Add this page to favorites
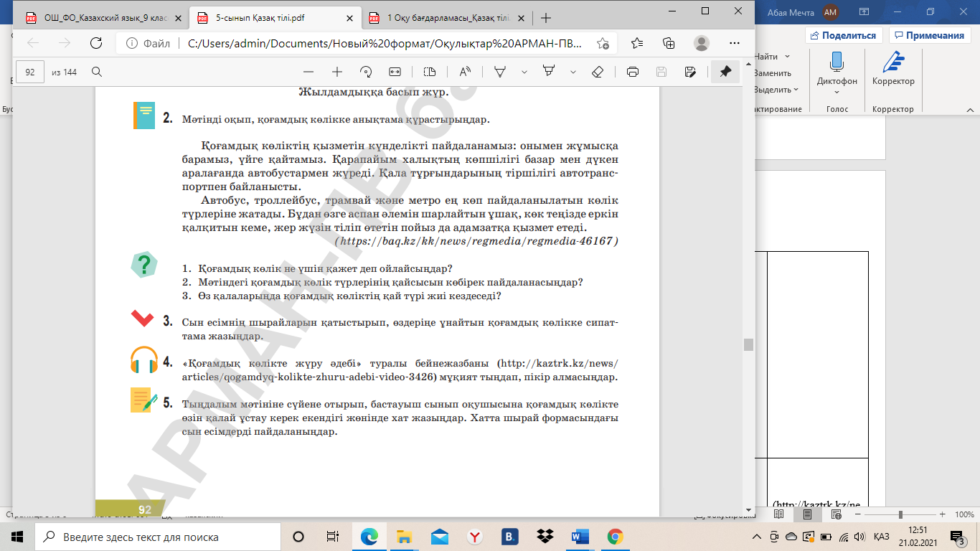Viewport: 980px width, 551px height. pos(603,43)
